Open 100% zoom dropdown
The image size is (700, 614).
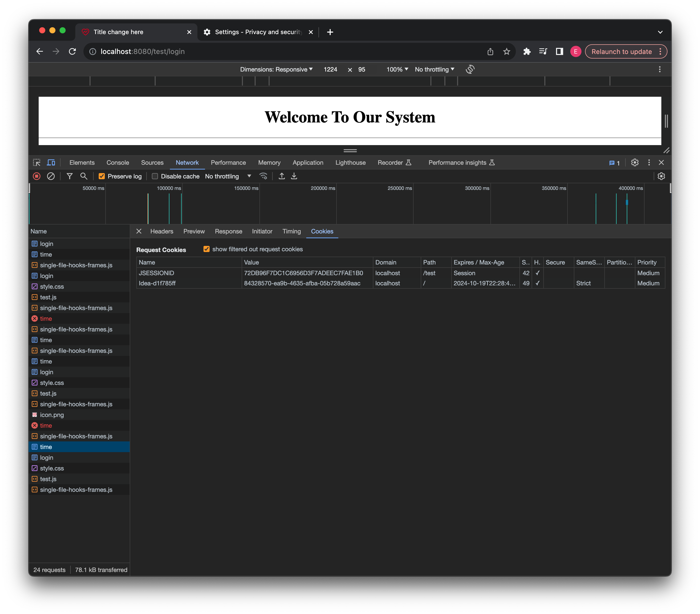[397, 69]
